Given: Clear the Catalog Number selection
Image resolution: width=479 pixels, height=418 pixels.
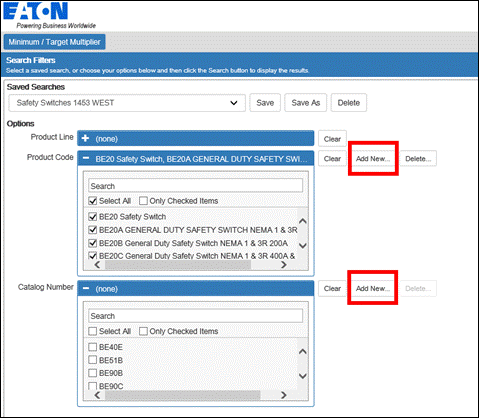Looking at the screenshot, I should (x=332, y=289).
